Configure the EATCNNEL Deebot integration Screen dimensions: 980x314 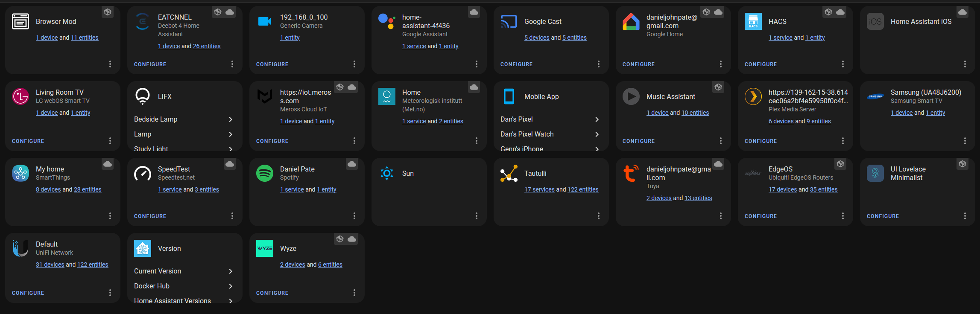pos(150,64)
